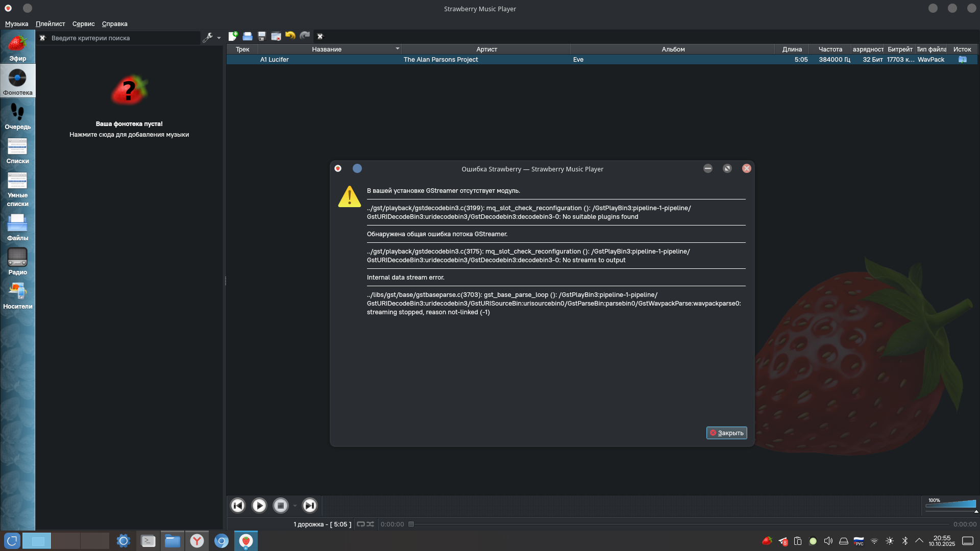Screen dimensions: 980x551
Task: Click the Закрыть button in error dialog
Action: tap(726, 433)
